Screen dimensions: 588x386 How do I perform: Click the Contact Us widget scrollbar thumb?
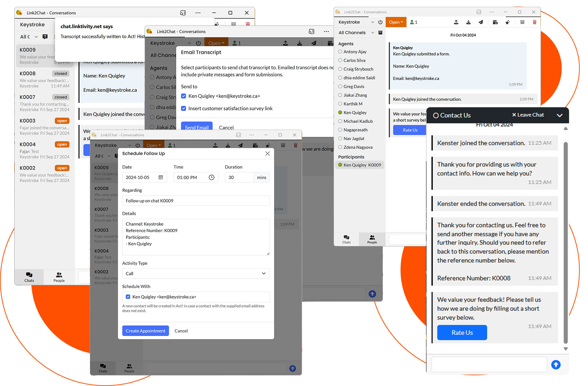coord(566,243)
